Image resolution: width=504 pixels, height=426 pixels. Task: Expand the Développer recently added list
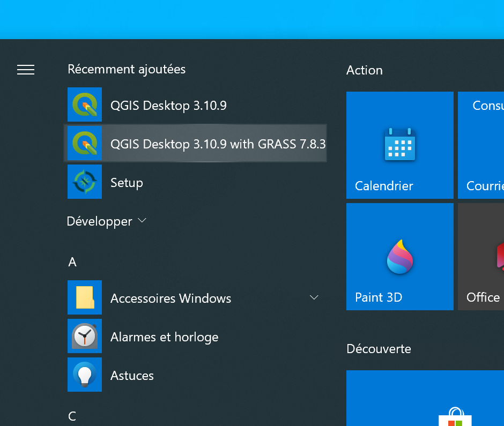tap(106, 221)
